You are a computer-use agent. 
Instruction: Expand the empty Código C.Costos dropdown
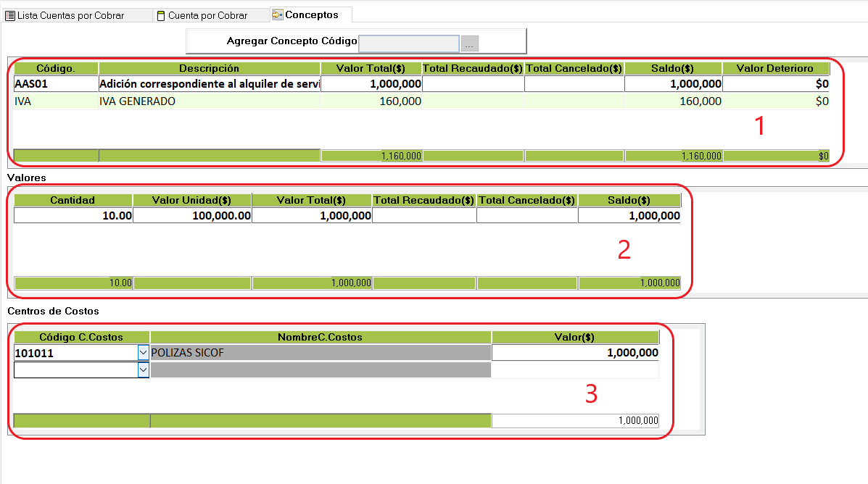(143, 370)
